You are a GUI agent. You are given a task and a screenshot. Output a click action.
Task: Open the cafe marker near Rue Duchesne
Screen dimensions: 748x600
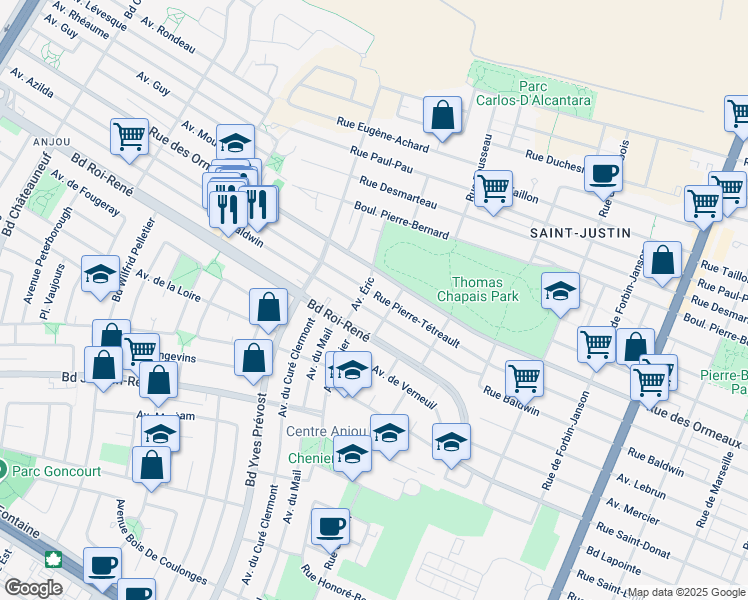pos(603,175)
